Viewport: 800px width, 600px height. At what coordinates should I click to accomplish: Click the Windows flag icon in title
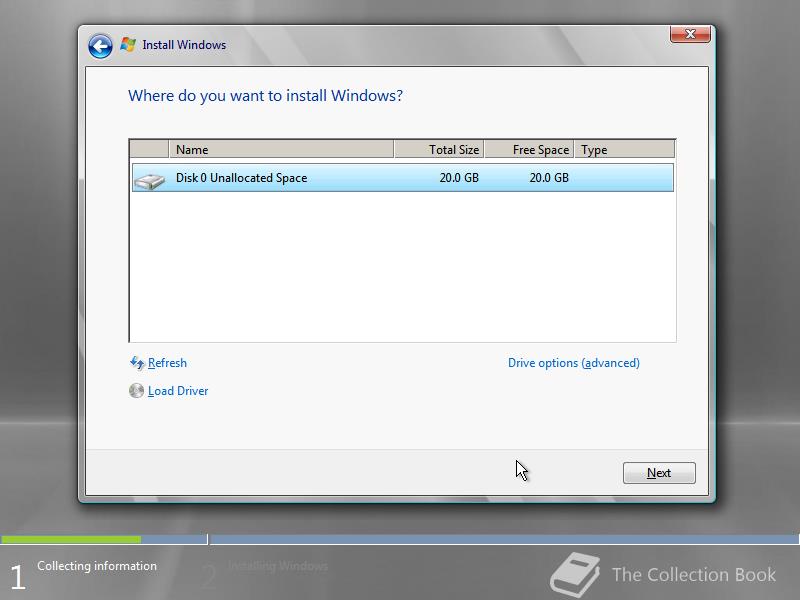128,44
